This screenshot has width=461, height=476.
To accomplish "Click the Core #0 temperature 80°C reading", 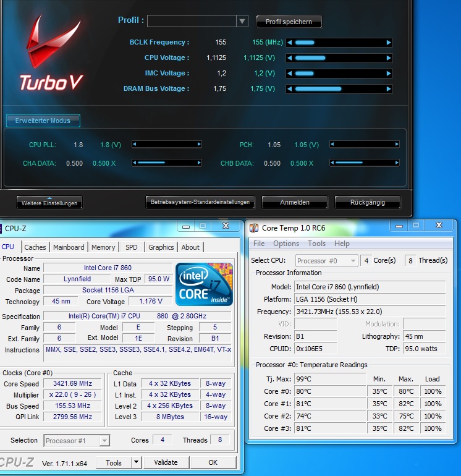I will click(x=330, y=391).
